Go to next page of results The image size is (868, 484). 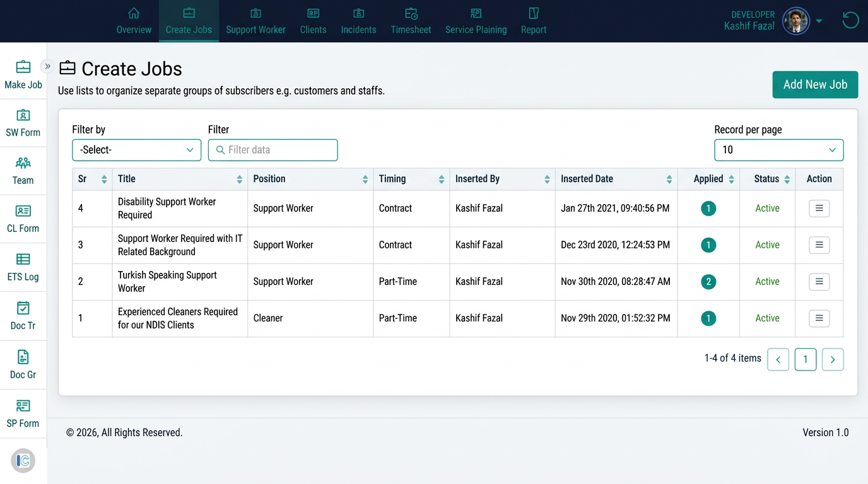[x=833, y=359]
